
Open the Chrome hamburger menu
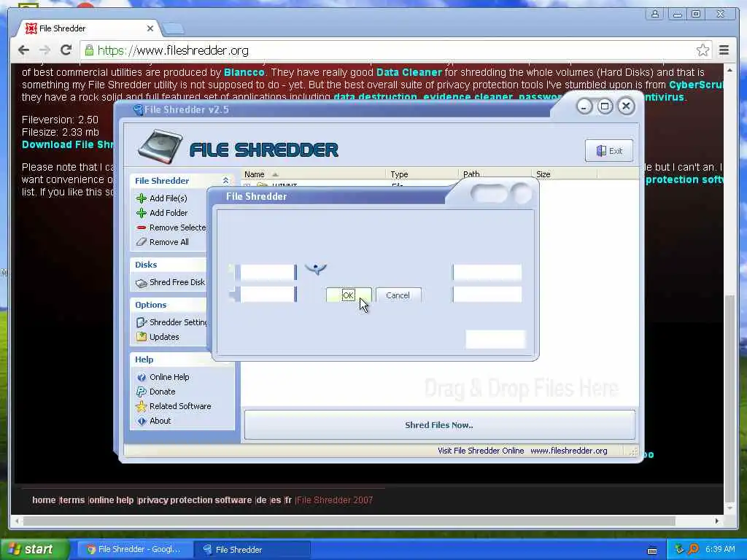tap(724, 50)
